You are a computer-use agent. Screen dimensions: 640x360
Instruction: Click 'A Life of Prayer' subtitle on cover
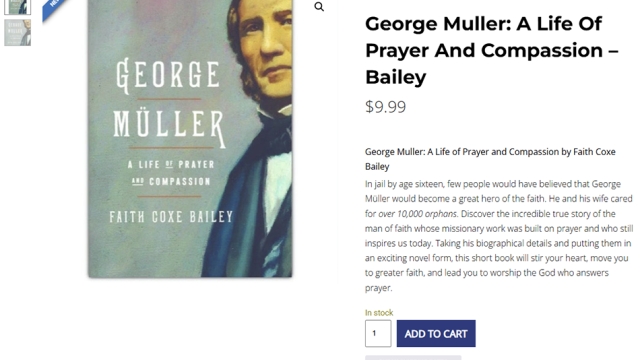(x=171, y=164)
